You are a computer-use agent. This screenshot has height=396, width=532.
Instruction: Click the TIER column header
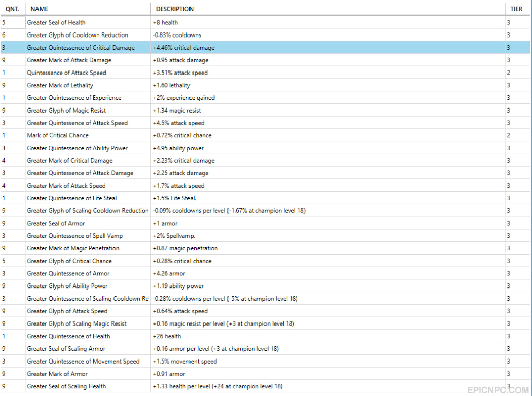pos(517,9)
